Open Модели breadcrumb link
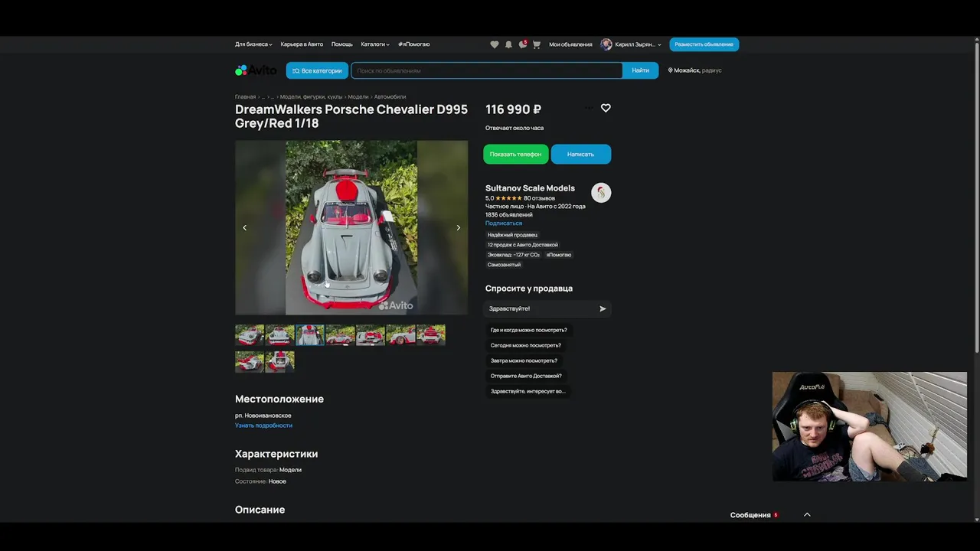 [358, 97]
